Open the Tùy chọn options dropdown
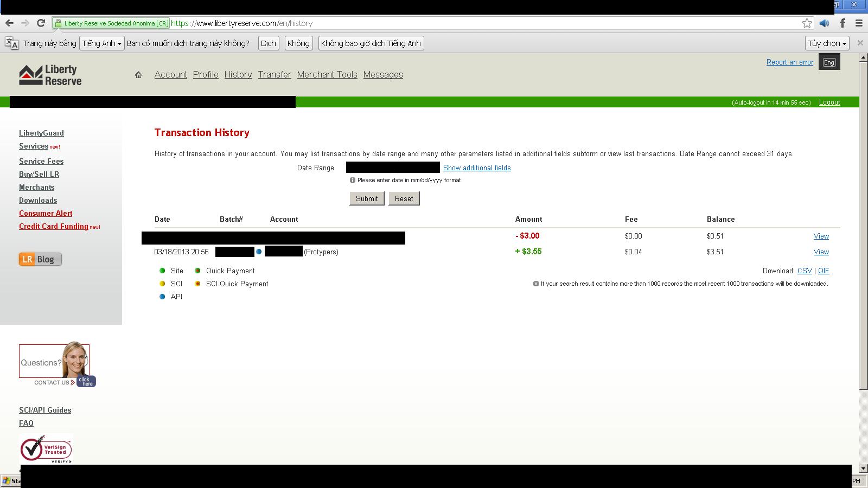The image size is (868, 488). 827,43
